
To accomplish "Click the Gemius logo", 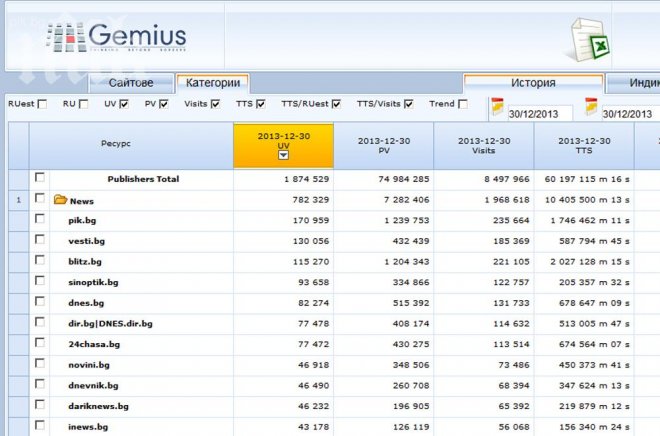I will 117,37.
